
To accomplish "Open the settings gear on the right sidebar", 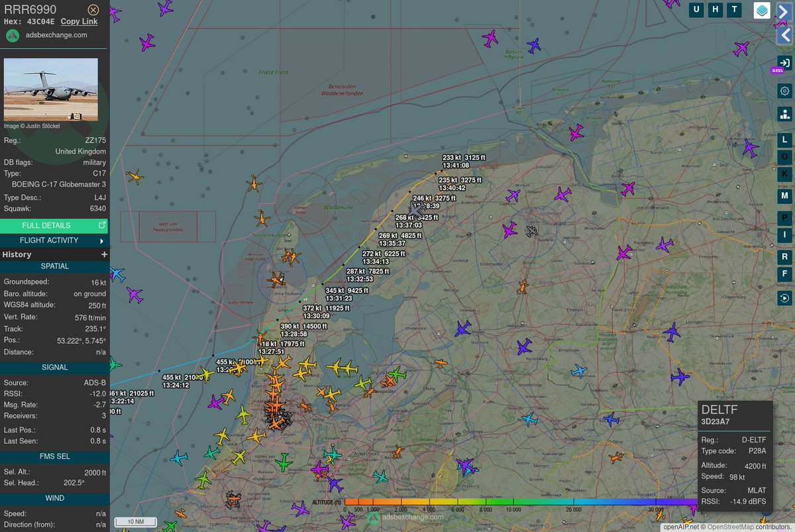I will [x=784, y=91].
